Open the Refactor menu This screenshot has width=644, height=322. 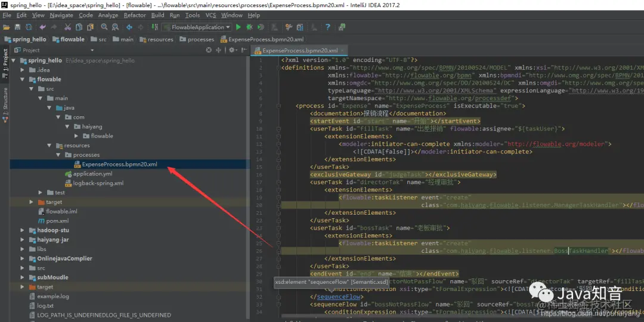point(135,15)
